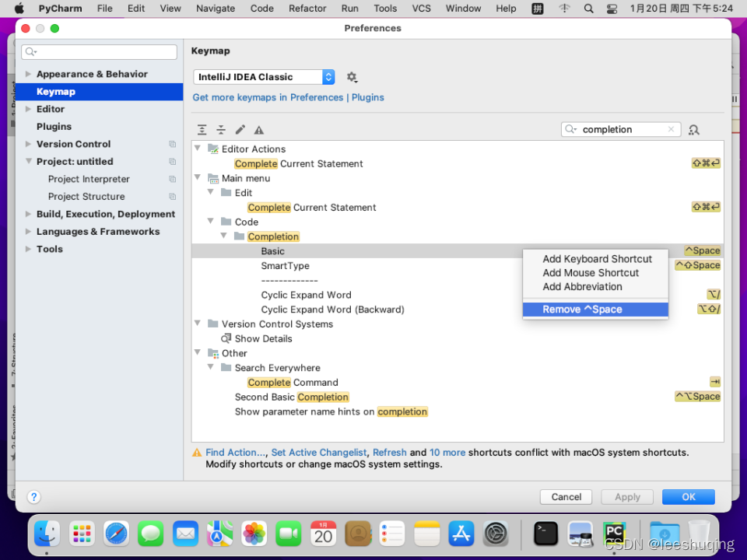747x560 pixels.
Task: Click Find Actions by Shortcut icon
Action: click(x=693, y=130)
